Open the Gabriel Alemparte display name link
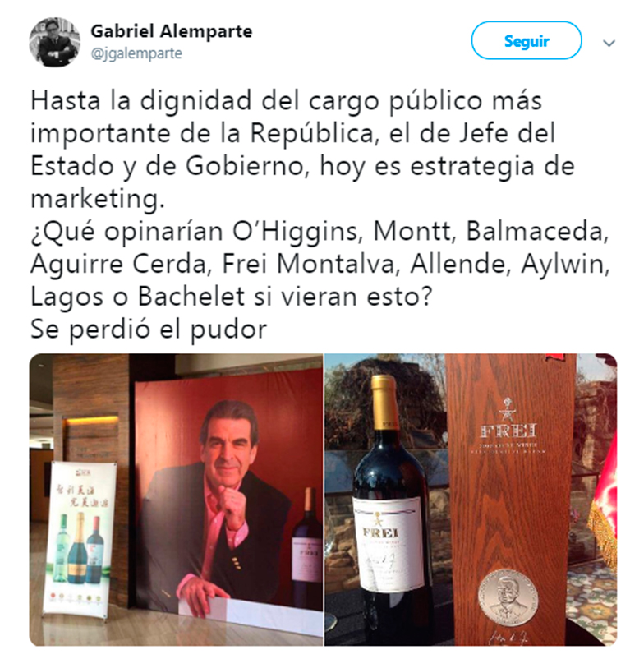Image resolution: width=644 pixels, height=659 pixels. tap(172, 31)
